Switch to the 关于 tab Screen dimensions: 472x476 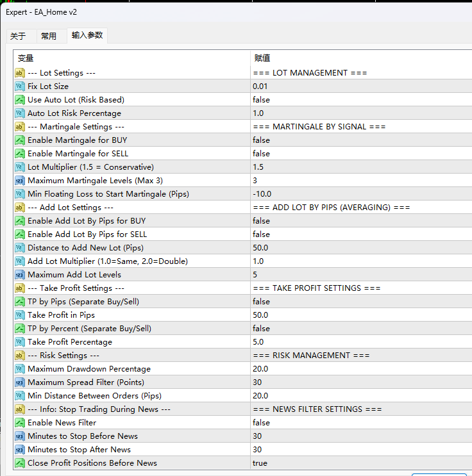click(x=18, y=37)
